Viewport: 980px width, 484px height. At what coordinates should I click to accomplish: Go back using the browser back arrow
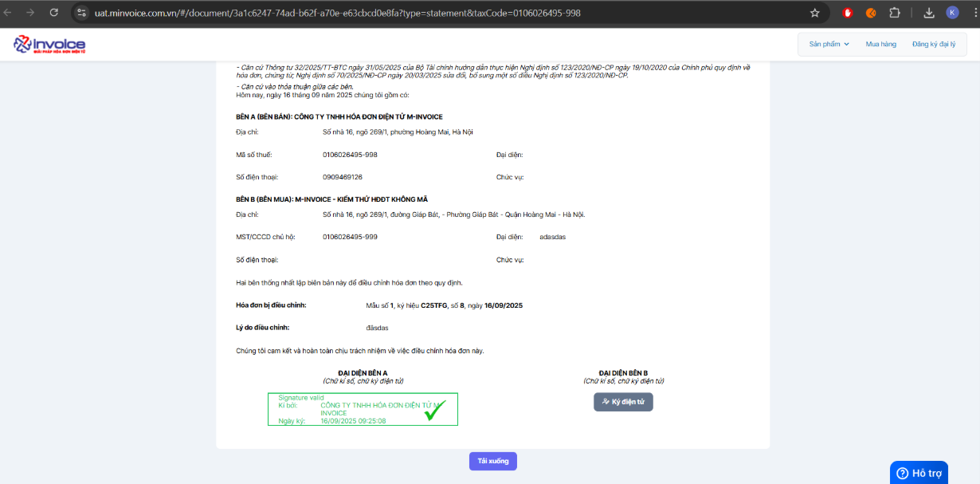tap(8, 13)
